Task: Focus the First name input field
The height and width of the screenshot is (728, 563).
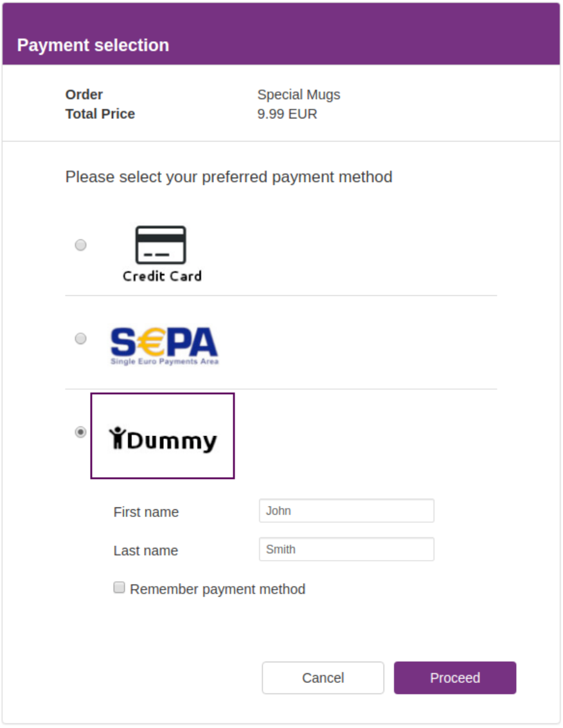Action: point(346,511)
